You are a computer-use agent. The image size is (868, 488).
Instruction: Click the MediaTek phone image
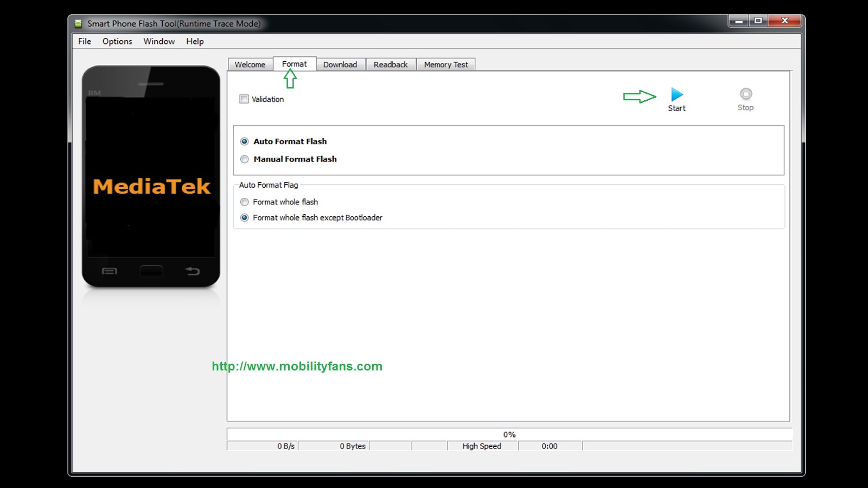[x=151, y=177]
